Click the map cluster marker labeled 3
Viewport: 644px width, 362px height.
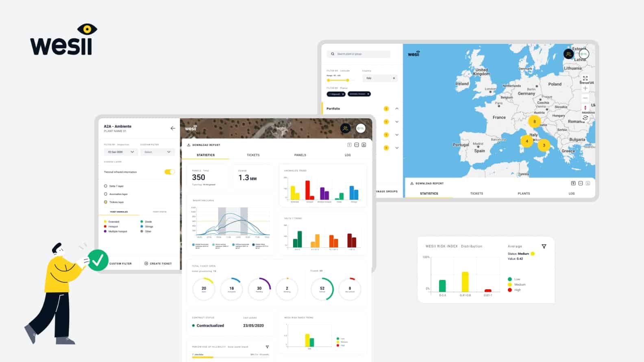(x=544, y=145)
